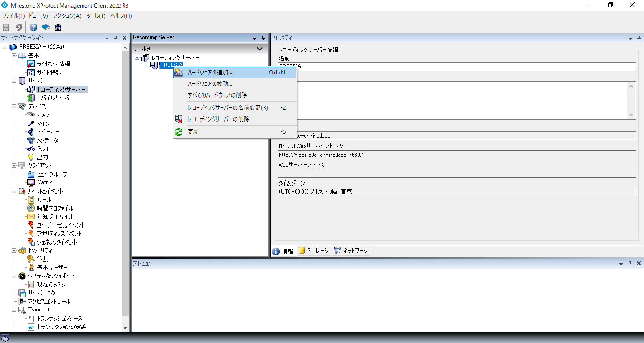Image resolution: width=644 pixels, height=343 pixels.
Task: Click the 名前 input field
Action: [x=457, y=66]
